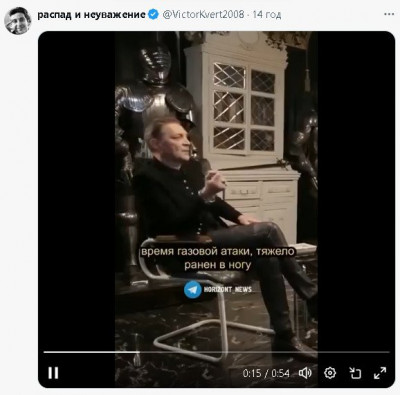Click the subtitle text ранен в ногу
This screenshot has height=395, width=400.
pyautogui.click(x=217, y=265)
